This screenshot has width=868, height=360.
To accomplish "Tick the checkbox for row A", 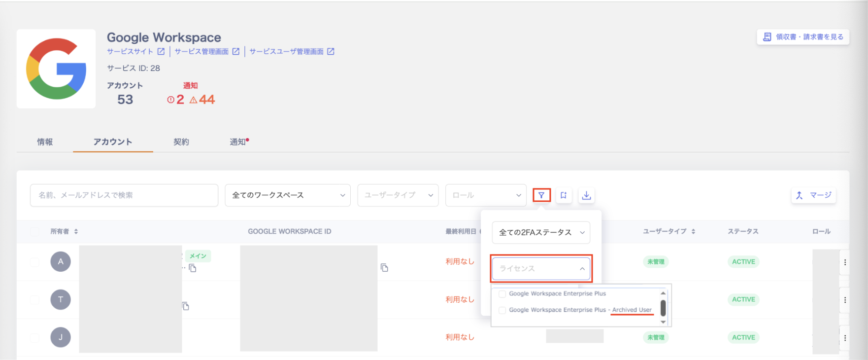I will pos(34,262).
